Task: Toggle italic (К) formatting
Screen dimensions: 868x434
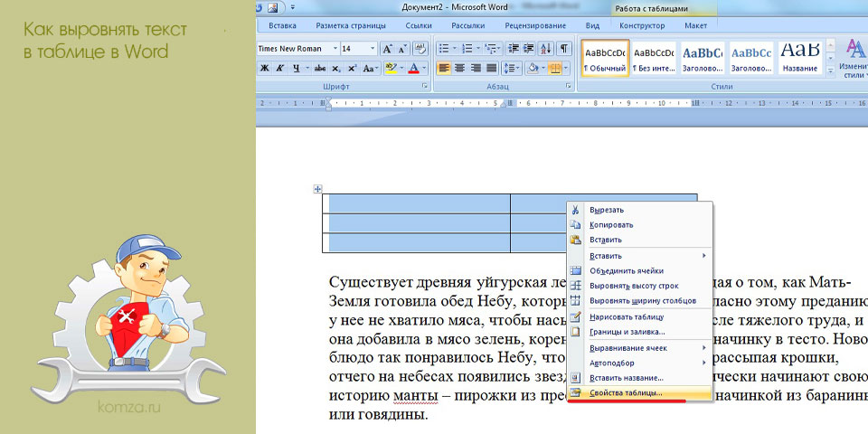Action: pyautogui.click(x=279, y=69)
